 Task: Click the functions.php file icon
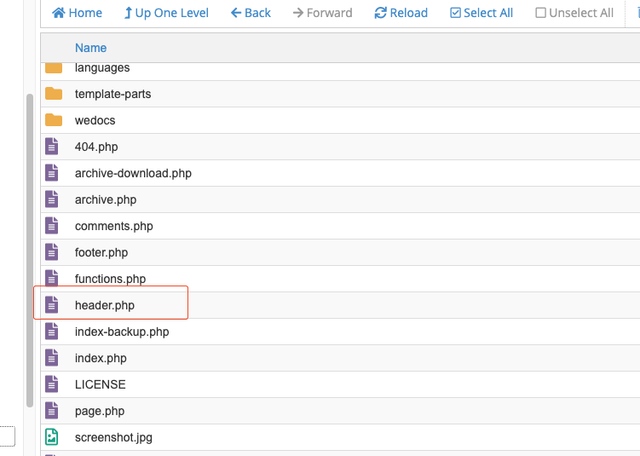(51, 278)
